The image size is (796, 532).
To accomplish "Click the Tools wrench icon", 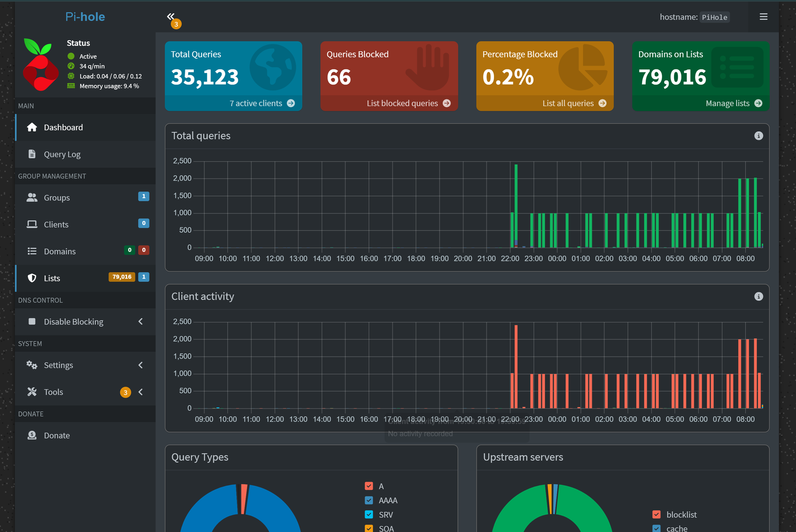I will (x=32, y=392).
